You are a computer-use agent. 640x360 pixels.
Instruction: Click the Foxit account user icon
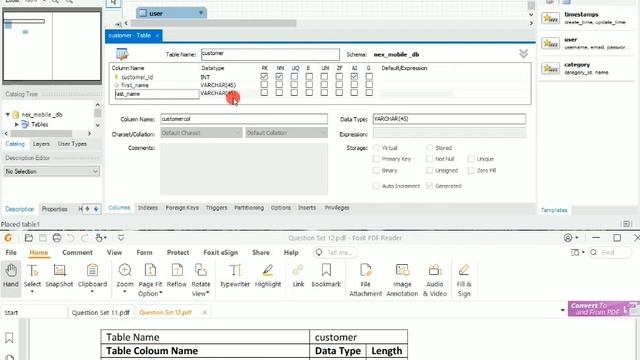click(x=568, y=238)
